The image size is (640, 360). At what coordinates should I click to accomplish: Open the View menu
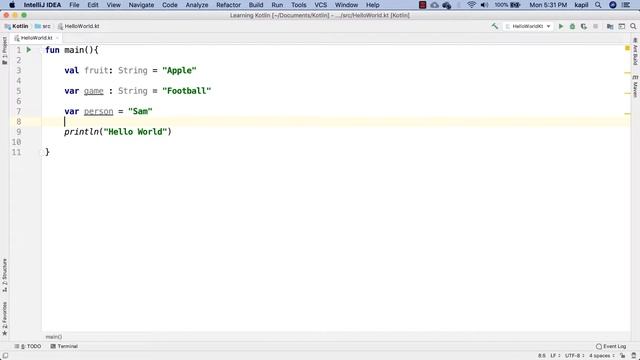coord(113,5)
